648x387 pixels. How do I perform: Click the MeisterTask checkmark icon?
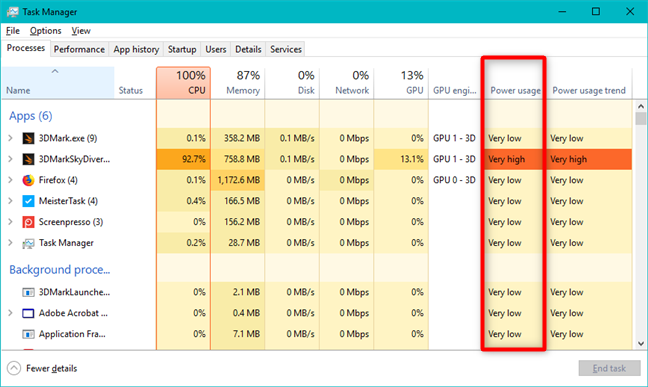pos(28,201)
